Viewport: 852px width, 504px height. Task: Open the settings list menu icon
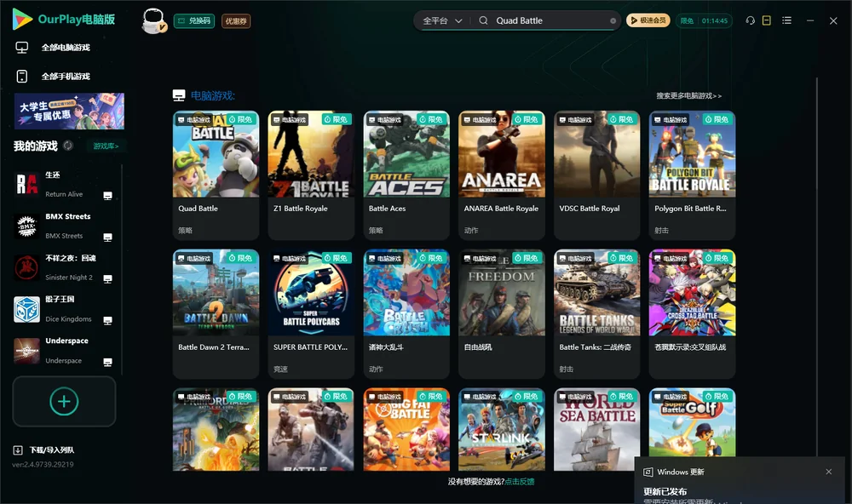tap(786, 20)
